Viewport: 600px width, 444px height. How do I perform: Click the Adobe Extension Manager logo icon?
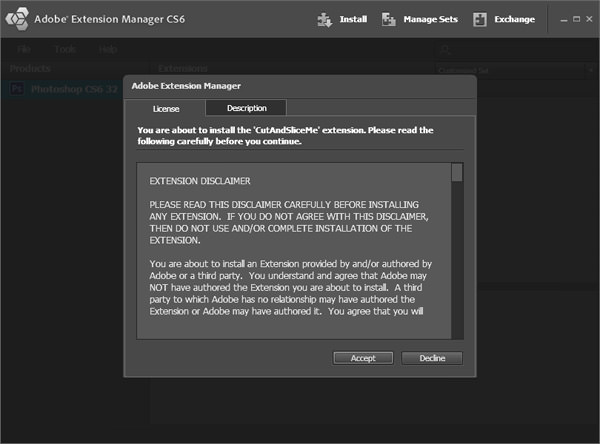(x=17, y=19)
